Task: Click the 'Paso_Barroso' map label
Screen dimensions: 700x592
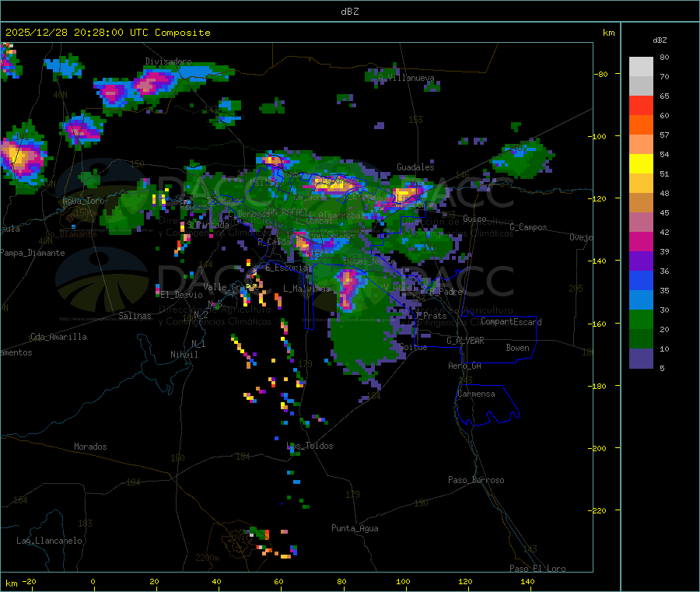Action: (476, 481)
